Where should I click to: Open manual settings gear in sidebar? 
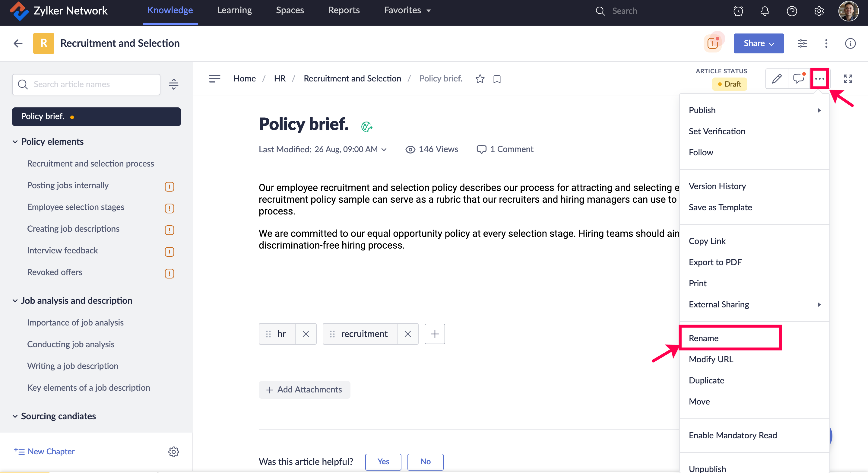(173, 451)
